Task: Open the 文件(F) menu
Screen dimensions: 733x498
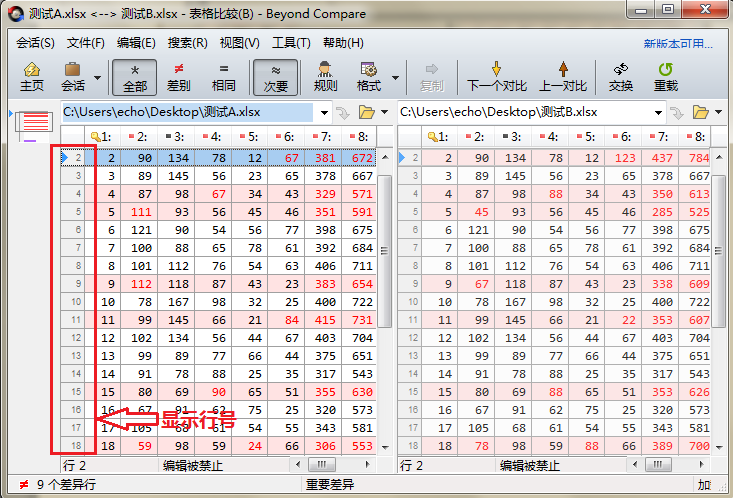Action: [86, 43]
